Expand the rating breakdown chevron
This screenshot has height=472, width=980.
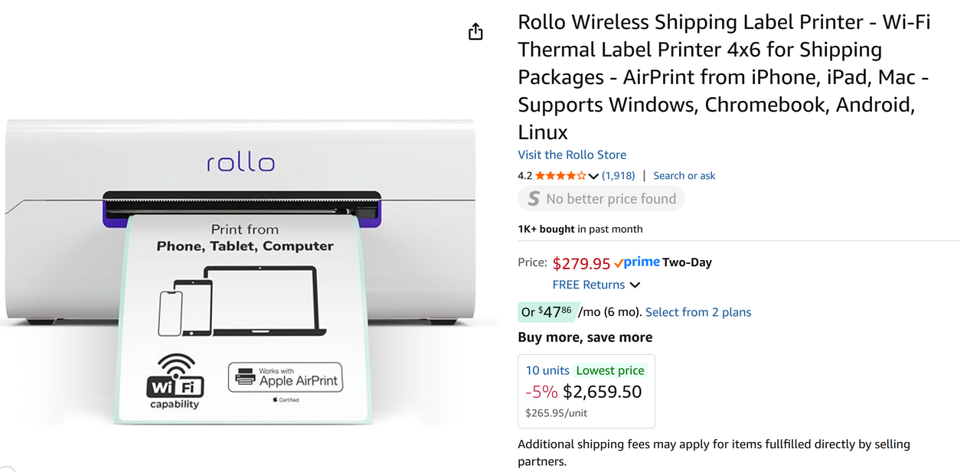pyautogui.click(x=593, y=177)
